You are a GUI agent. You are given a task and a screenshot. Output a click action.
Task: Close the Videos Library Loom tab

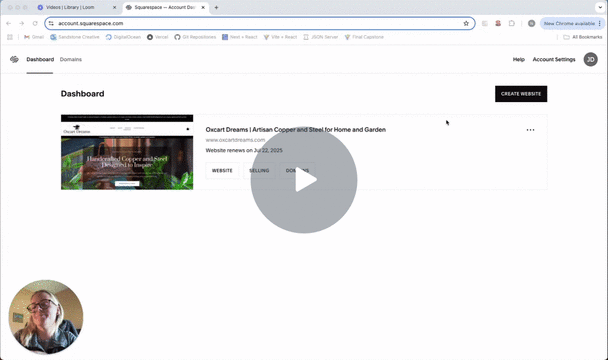[114, 7]
